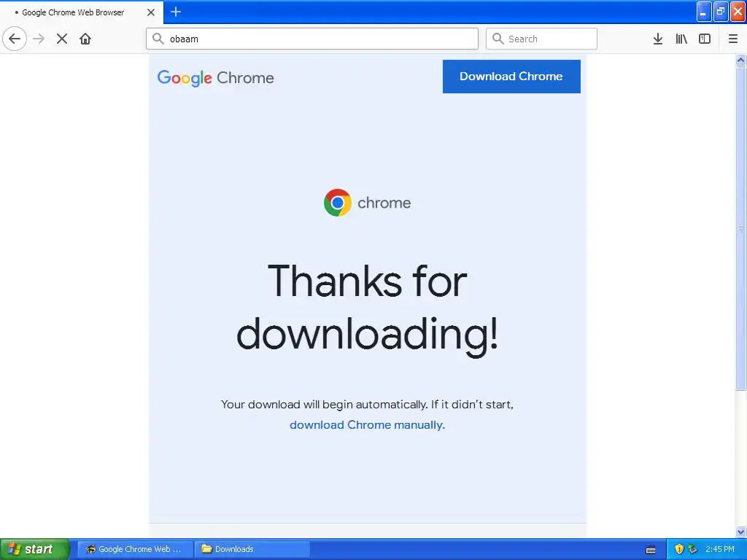
Task: Click the Google Chrome logo header
Action: (215, 77)
